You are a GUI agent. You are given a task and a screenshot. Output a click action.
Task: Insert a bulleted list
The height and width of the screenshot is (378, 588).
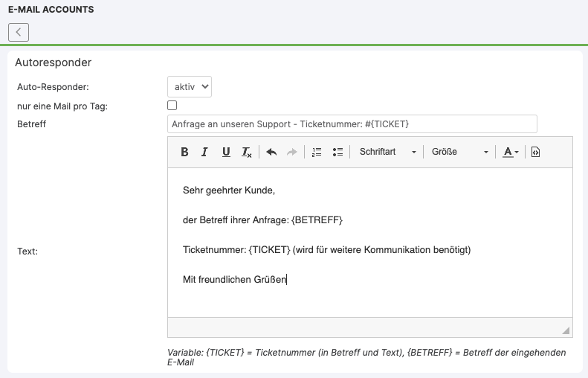(x=337, y=152)
